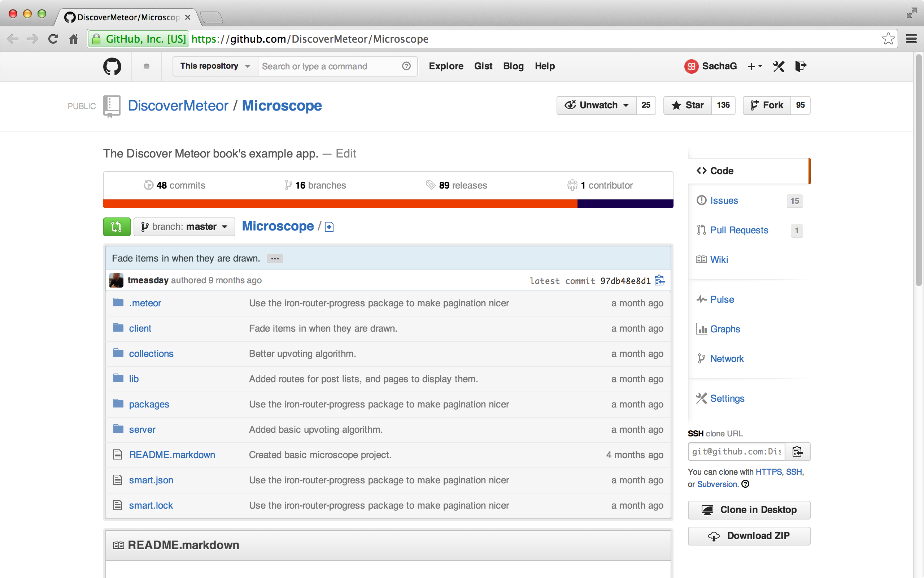Click the GitHub Octocat logo

[x=112, y=66]
